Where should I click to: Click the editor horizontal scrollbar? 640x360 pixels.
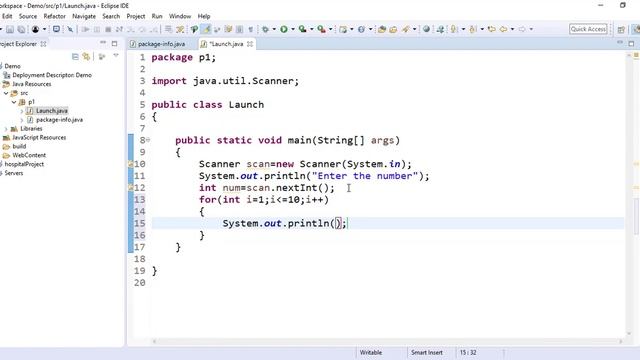(387, 341)
